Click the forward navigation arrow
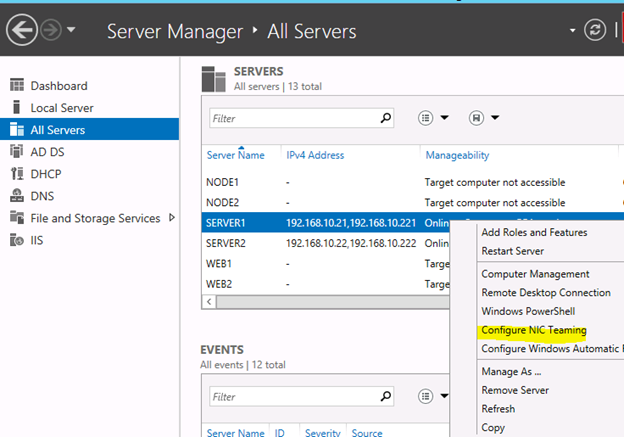The image size is (624, 437). pyautogui.click(x=51, y=30)
